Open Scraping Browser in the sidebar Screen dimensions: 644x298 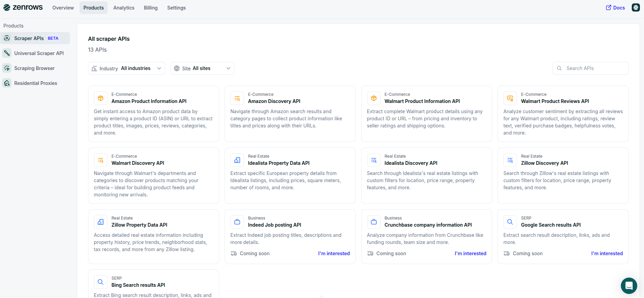(x=35, y=68)
